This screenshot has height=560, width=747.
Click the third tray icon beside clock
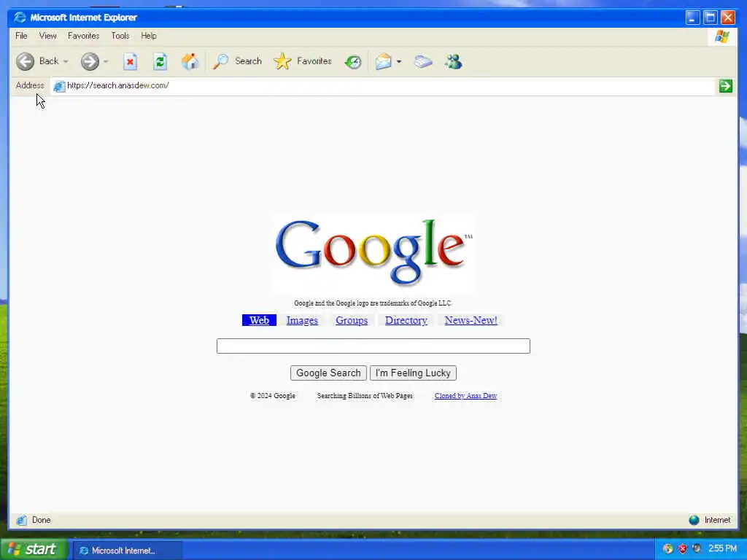point(697,549)
